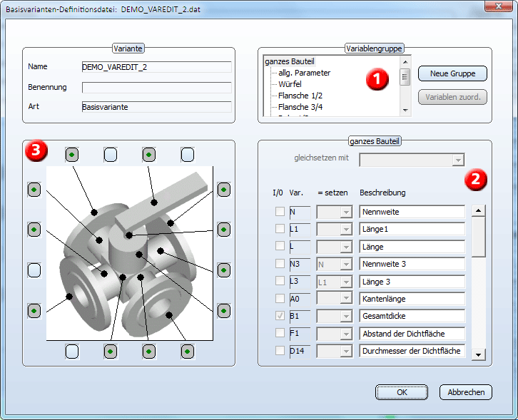Click the empty button left of valve image
Image resolution: width=518 pixels, height=420 pixels.
[34, 270]
